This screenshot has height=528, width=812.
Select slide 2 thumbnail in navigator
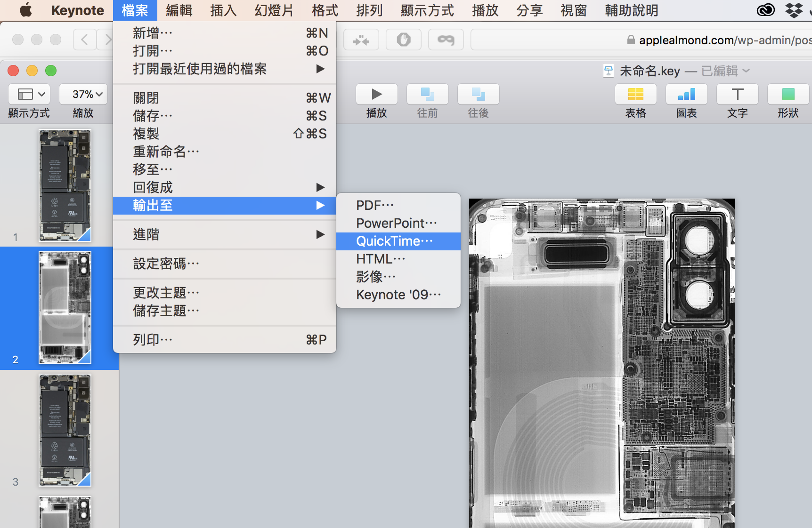click(65, 308)
